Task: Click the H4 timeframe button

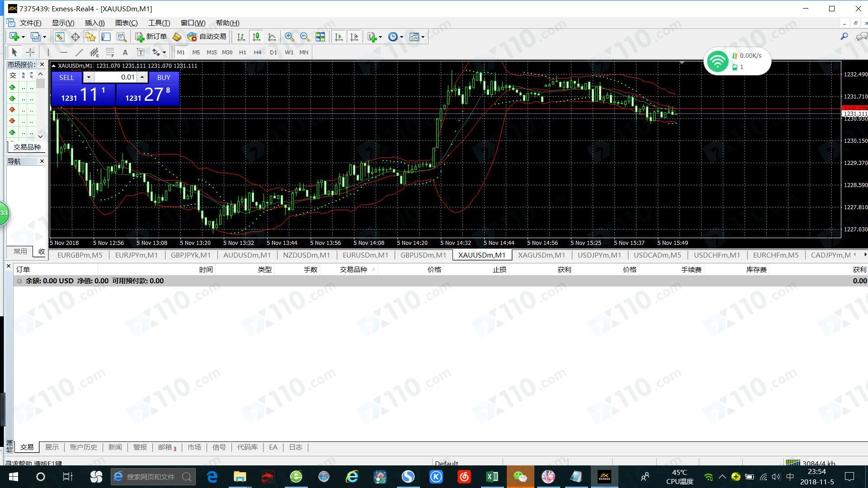Action: click(257, 52)
